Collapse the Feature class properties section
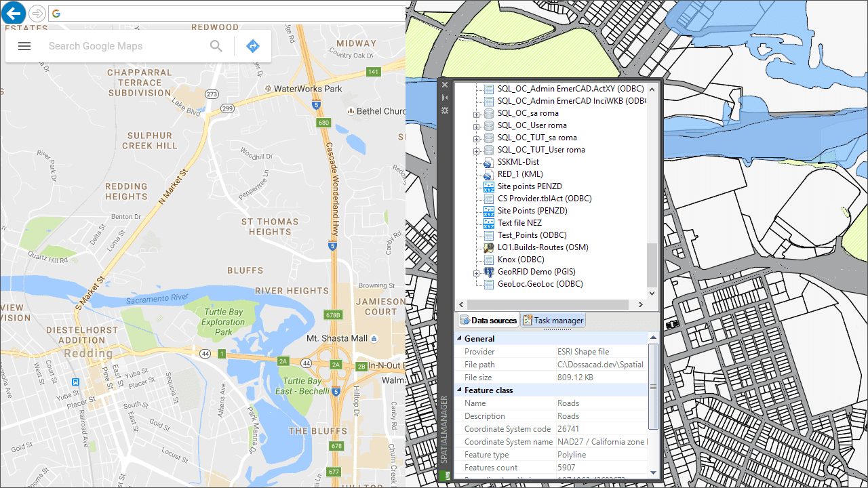Image resolution: width=868 pixels, height=488 pixels. 459,390
